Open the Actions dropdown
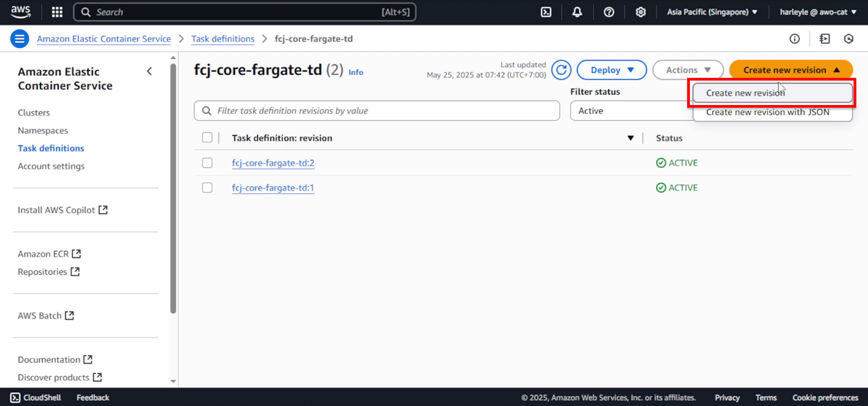This screenshot has width=868, height=406. point(688,70)
